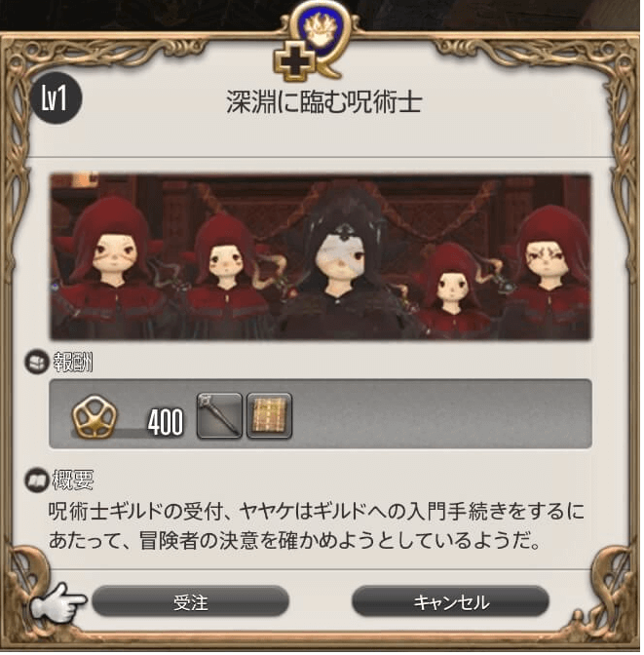Select the staff reward item icon

(219, 415)
